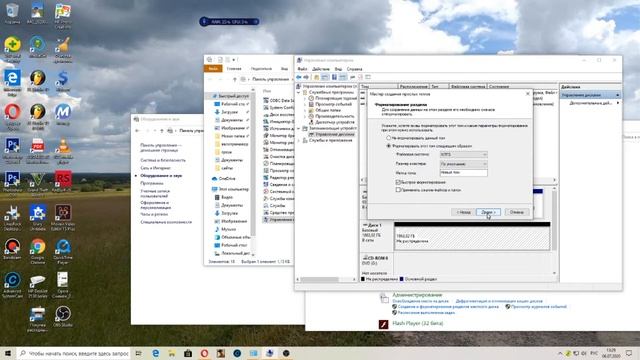Click the 'Метка тома' text field
The height and width of the screenshot is (360, 640).
[463, 173]
